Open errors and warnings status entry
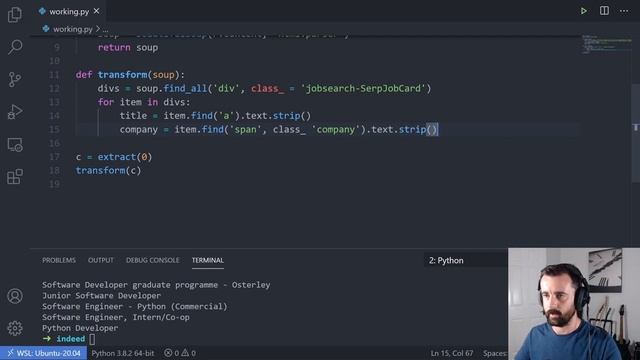The height and width of the screenshot is (360, 640). click(x=180, y=353)
